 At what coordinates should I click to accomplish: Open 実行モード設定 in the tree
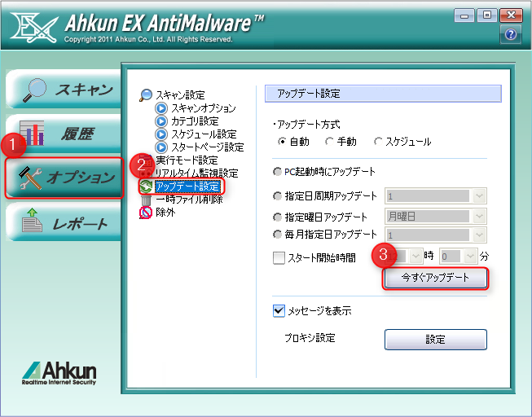click(187, 160)
